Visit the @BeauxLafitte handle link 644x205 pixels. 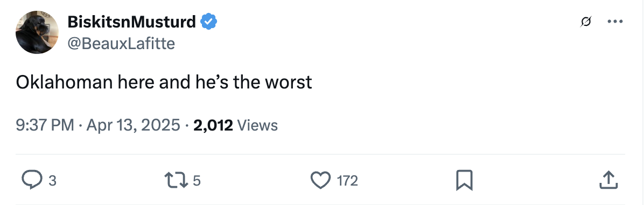pos(121,43)
